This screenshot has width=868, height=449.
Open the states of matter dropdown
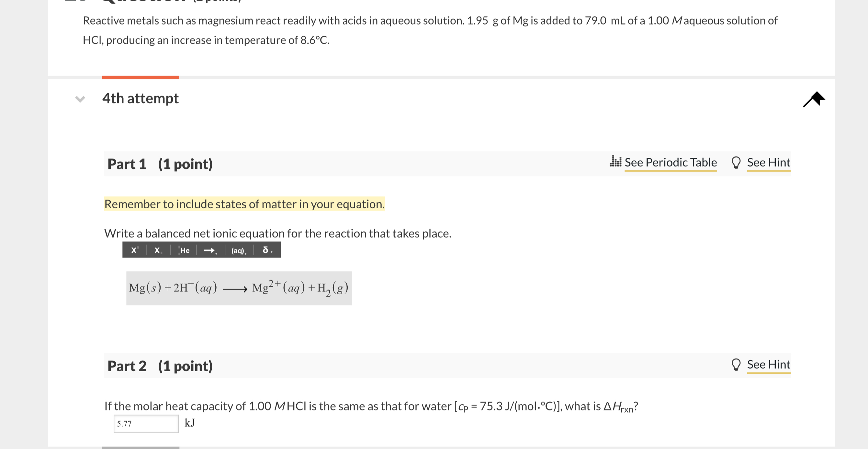click(x=246, y=253)
